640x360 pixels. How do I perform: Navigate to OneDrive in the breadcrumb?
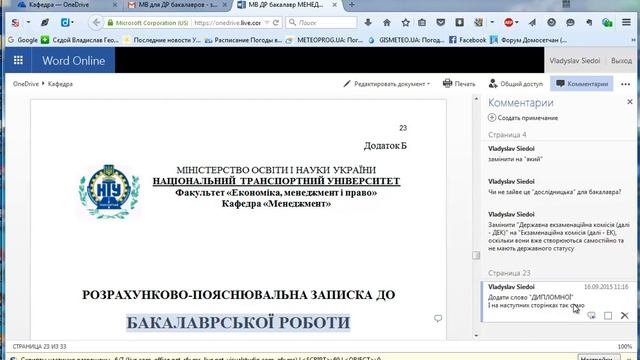pyautogui.click(x=25, y=84)
